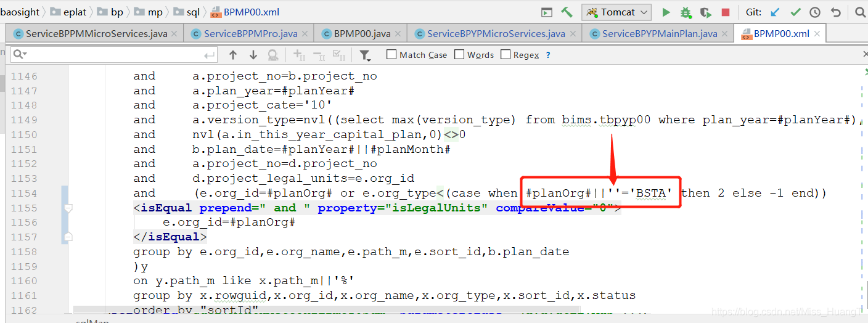Enable the Regex checkbox
The width and height of the screenshot is (868, 323).
[x=506, y=55]
